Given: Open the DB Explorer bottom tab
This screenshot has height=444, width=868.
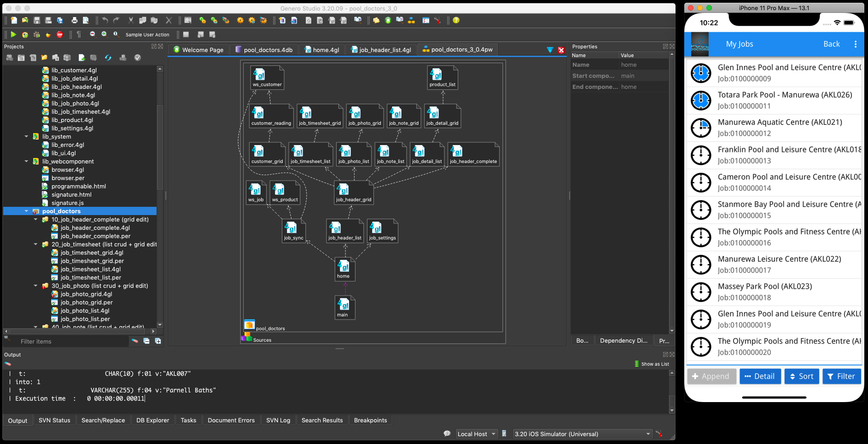Looking at the screenshot, I should (x=153, y=420).
